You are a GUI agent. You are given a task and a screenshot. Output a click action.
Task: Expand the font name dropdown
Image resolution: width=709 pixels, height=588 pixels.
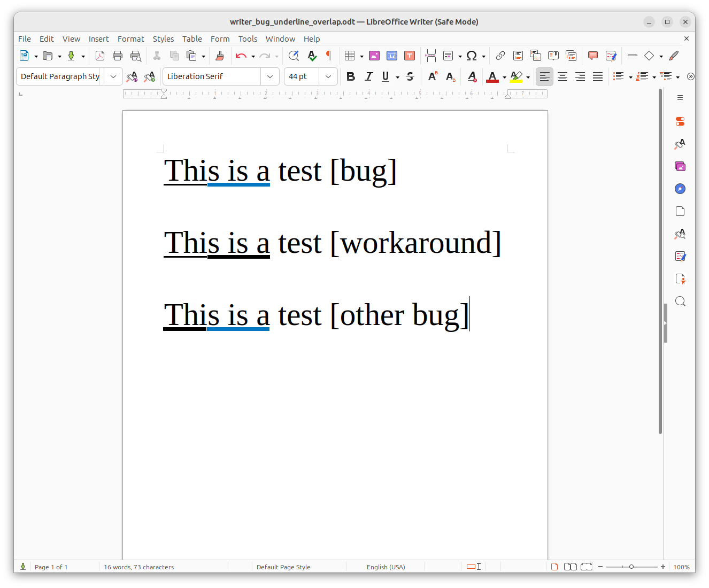tap(270, 76)
